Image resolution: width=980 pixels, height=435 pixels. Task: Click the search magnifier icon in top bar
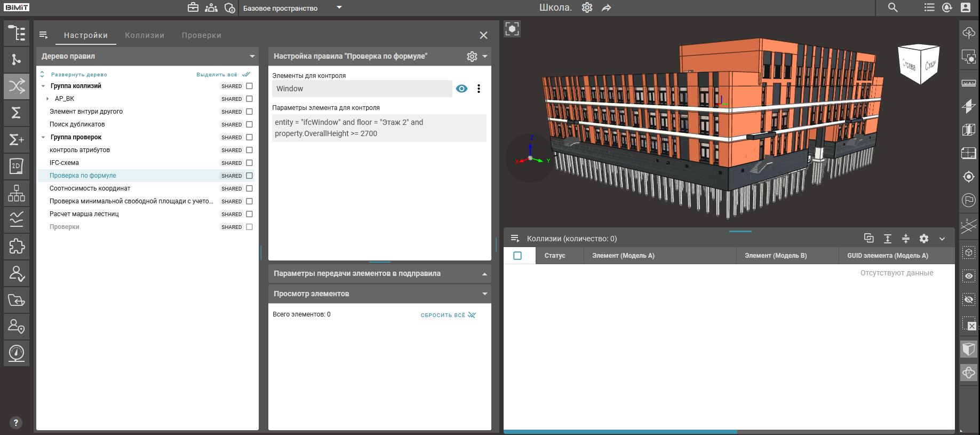(x=893, y=7)
